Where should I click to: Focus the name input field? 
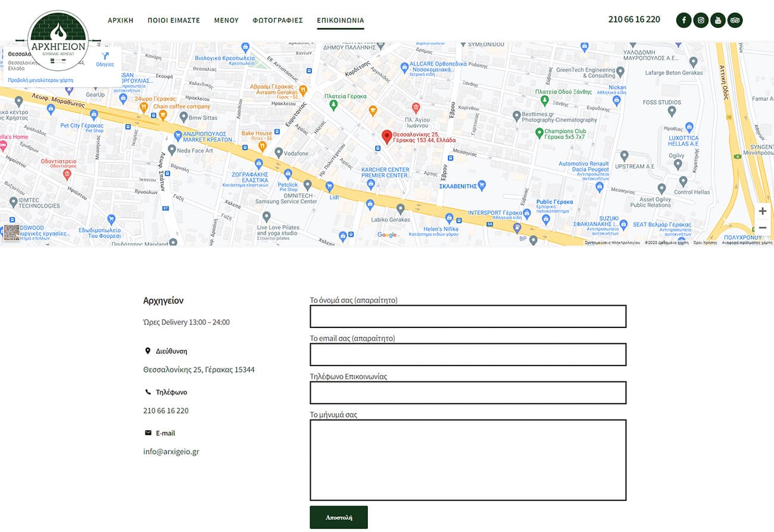(468, 317)
